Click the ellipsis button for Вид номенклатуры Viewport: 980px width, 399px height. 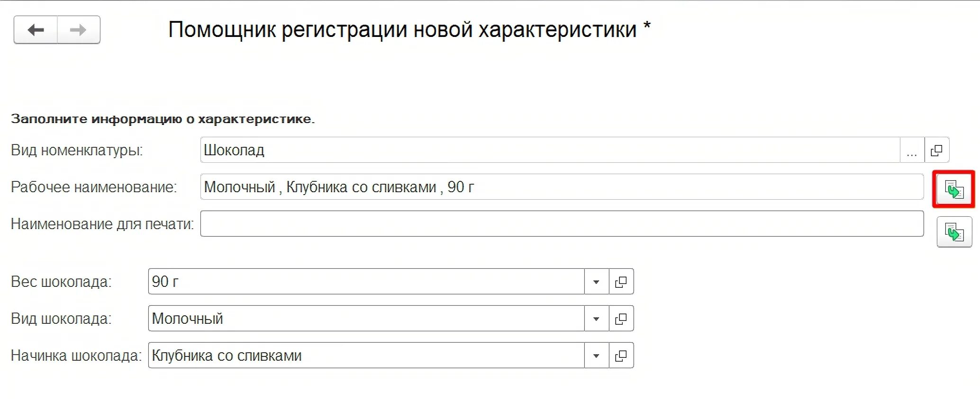click(x=912, y=151)
